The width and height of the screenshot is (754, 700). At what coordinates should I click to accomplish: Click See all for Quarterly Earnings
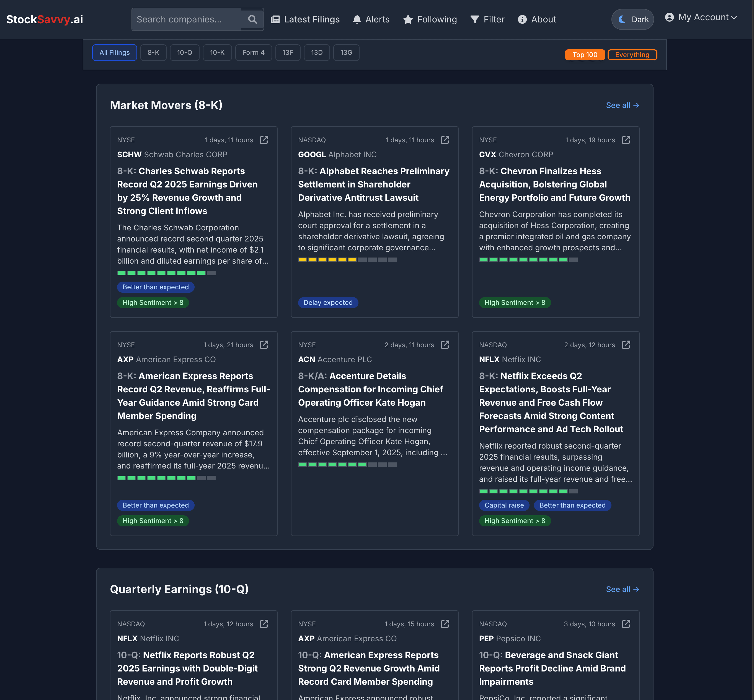click(x=622, y=590)
